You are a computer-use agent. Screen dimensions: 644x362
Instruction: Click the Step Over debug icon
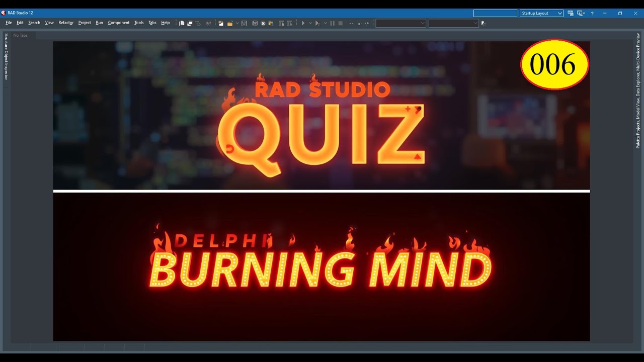pos(351,23)
